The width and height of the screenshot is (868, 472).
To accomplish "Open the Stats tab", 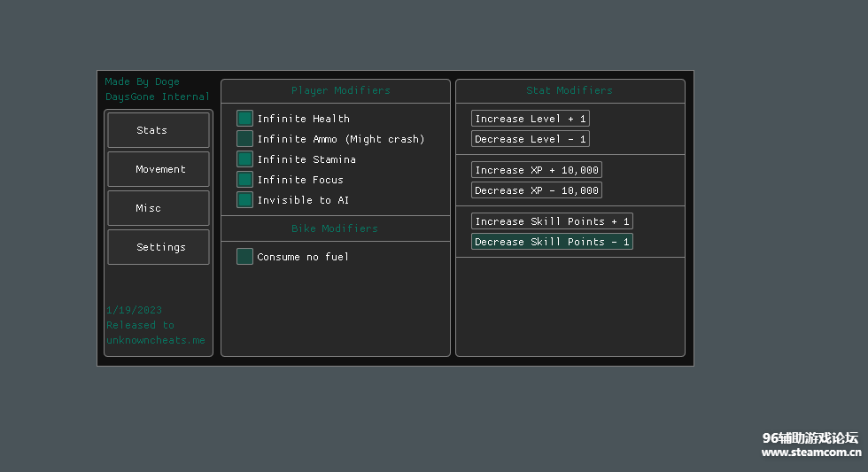I will click(158, 130).
